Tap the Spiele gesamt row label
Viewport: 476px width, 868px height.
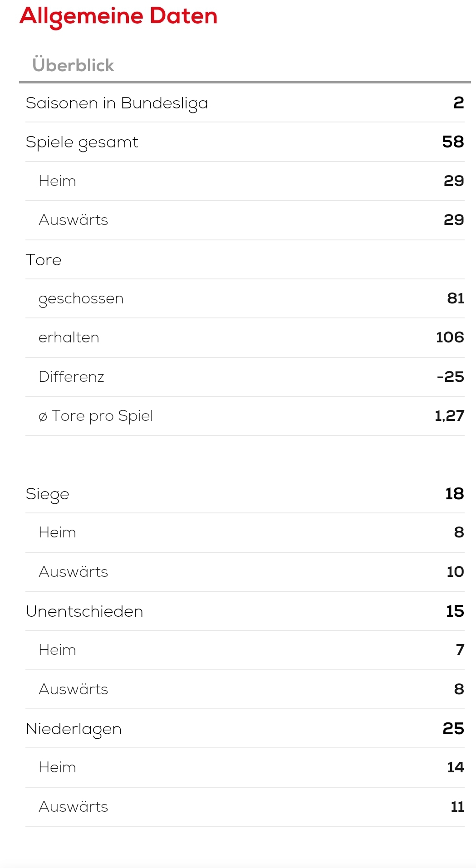click(82, 142)
